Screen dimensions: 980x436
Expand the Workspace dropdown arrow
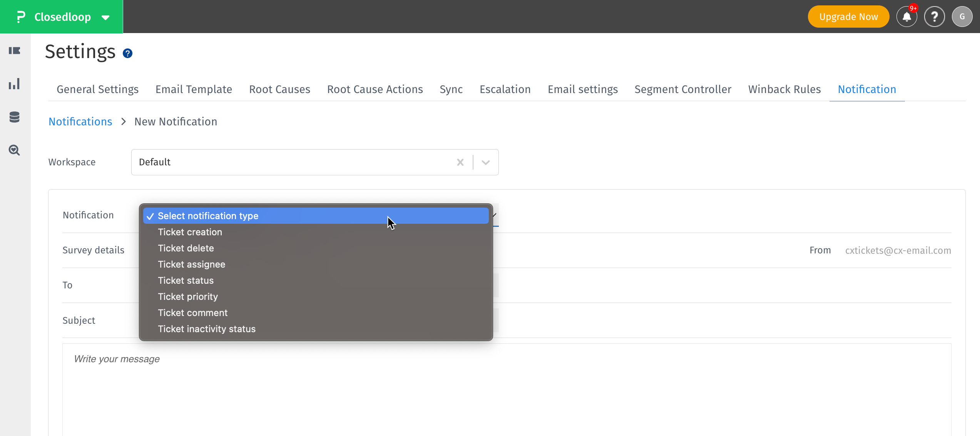click(x=485, y=162)
